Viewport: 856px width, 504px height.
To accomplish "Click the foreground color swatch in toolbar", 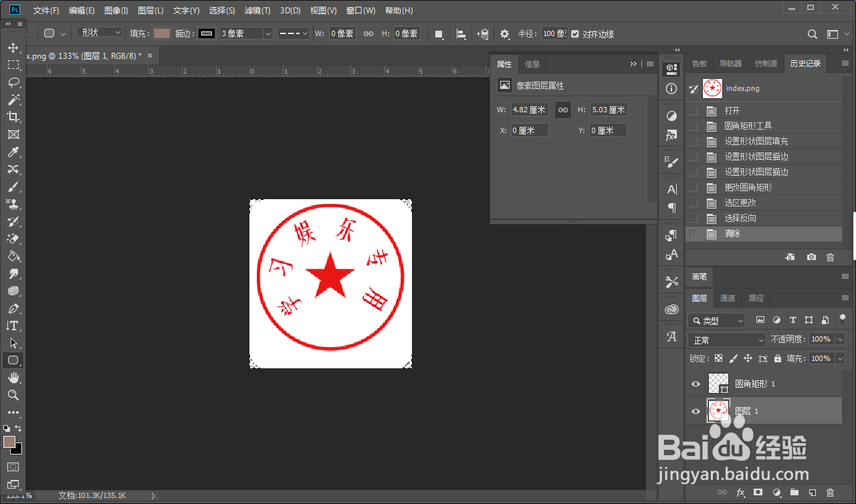I will point(9,442).
